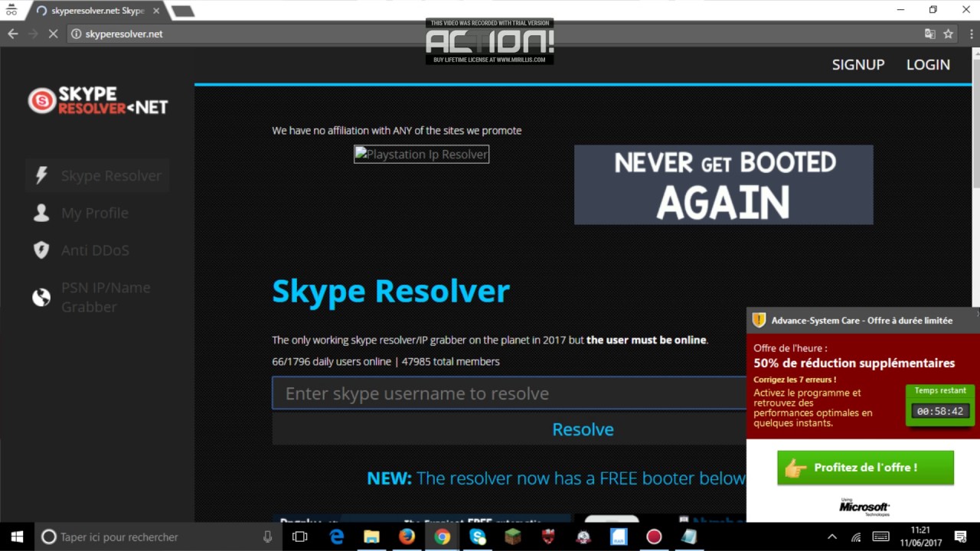The image size is (980, 551).
Task: Open Task View in taskbar
Action: click(300, 536)
